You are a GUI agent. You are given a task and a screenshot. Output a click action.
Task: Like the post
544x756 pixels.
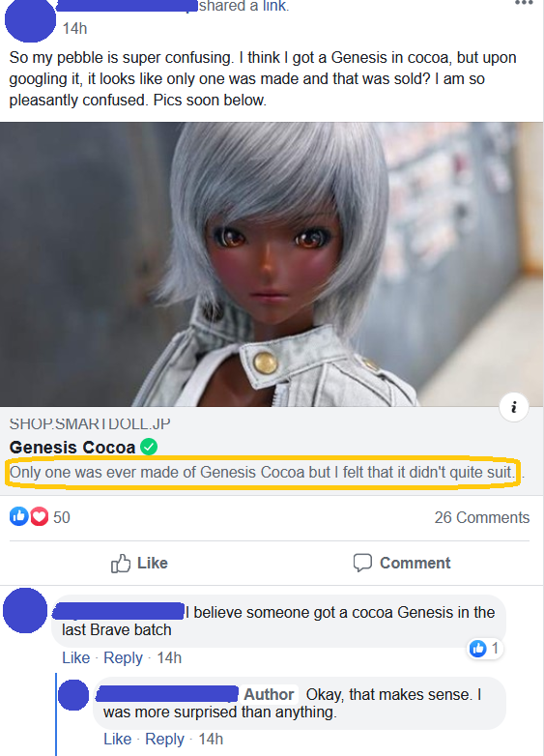[139, 563]
